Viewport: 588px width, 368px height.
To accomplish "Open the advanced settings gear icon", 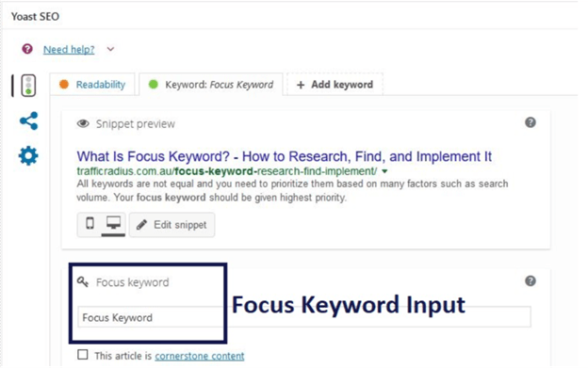I will point(28,155).
